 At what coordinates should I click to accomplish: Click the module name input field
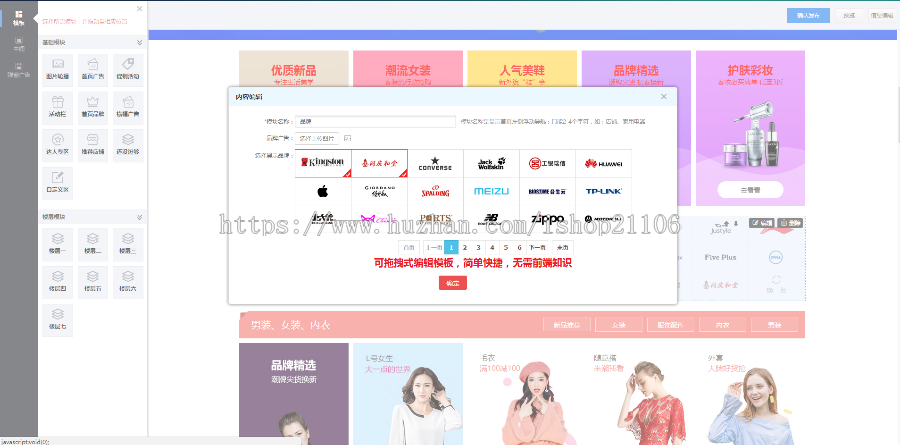point(375,122)
